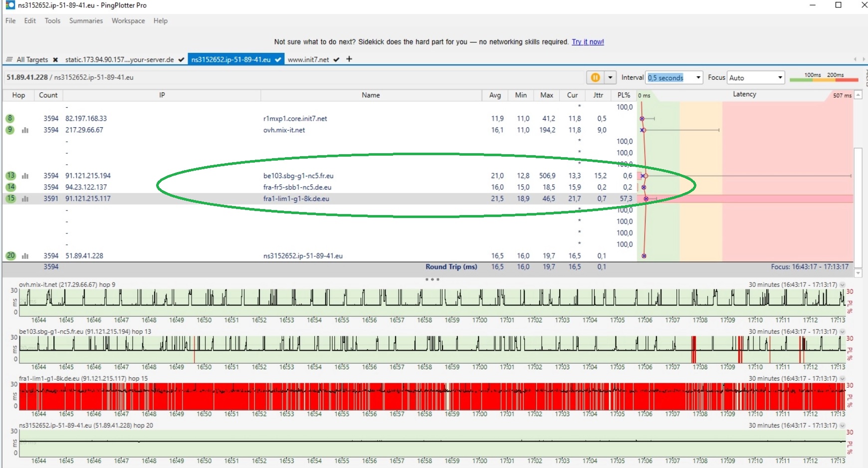Viewport: 868px width, 468px height.
Task: Select the be103.sbg-g1-nc5.fr.eu hop name
Action: coord(298,176)
